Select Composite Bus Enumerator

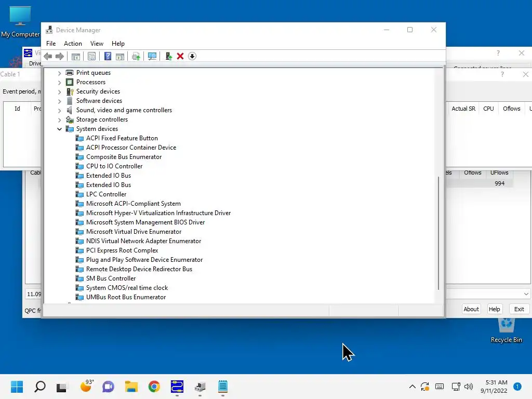click(124, 157)
